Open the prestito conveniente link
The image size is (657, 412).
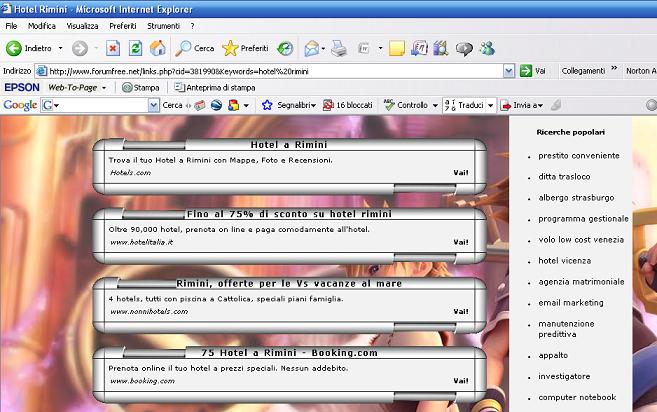[579, 156]
